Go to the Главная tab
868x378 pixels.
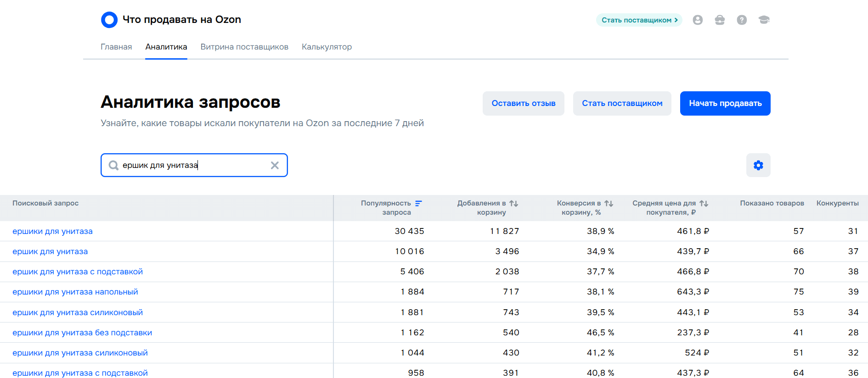(x=116, y=47)
